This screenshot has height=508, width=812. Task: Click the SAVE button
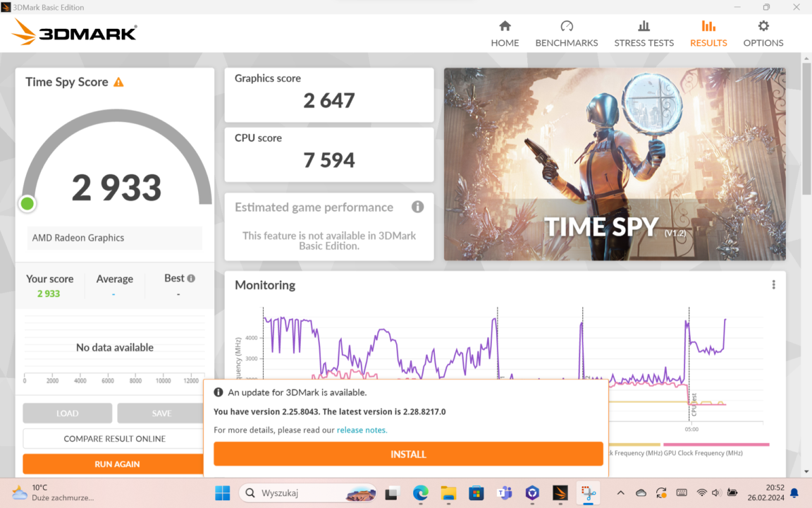coord(161,413)
